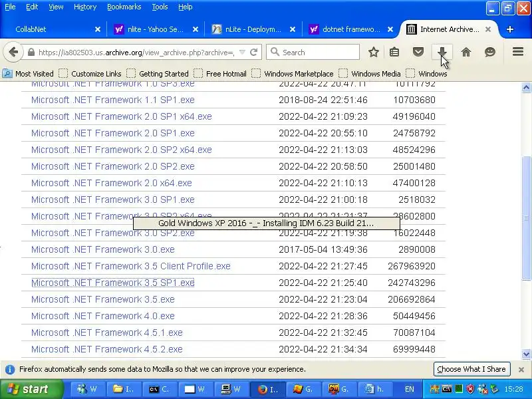Close the CollabNet tab
The height and width of the screenshot is (399, 532).
[98, 29]
